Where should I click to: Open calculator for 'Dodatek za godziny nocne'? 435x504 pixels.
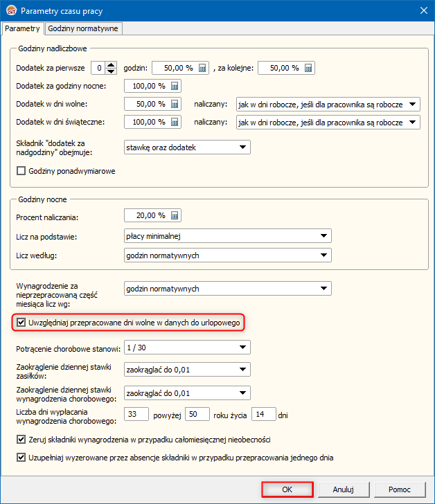click(175, 86)
